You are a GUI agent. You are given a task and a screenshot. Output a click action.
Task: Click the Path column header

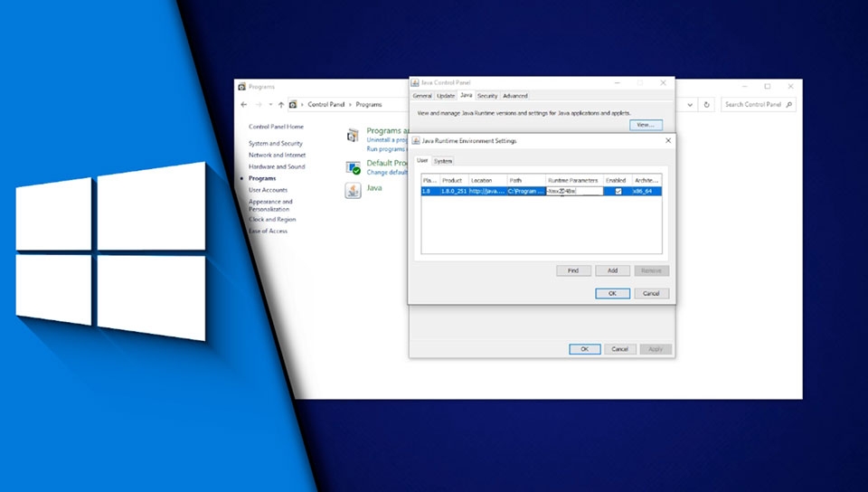click(526, 180)
